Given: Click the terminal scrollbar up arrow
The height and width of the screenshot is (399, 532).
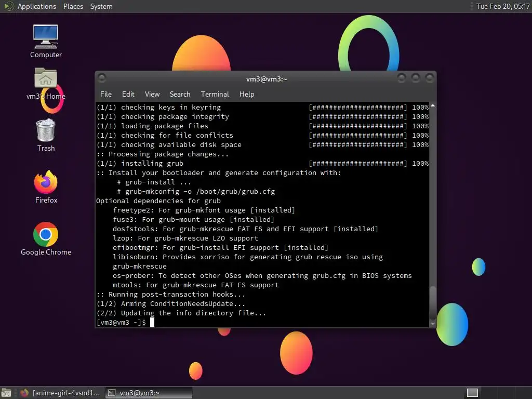Looking at the screenshot, I should coord(433,106).
